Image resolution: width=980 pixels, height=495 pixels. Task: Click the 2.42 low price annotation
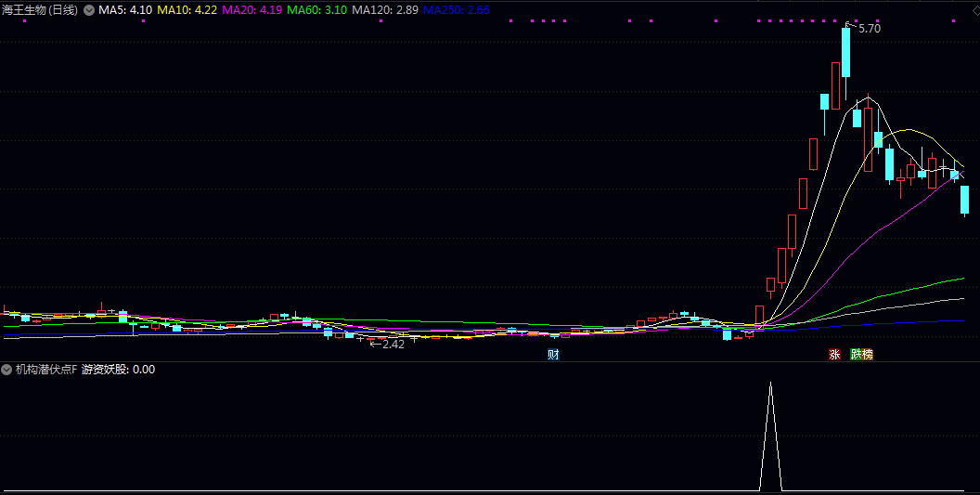393,345
